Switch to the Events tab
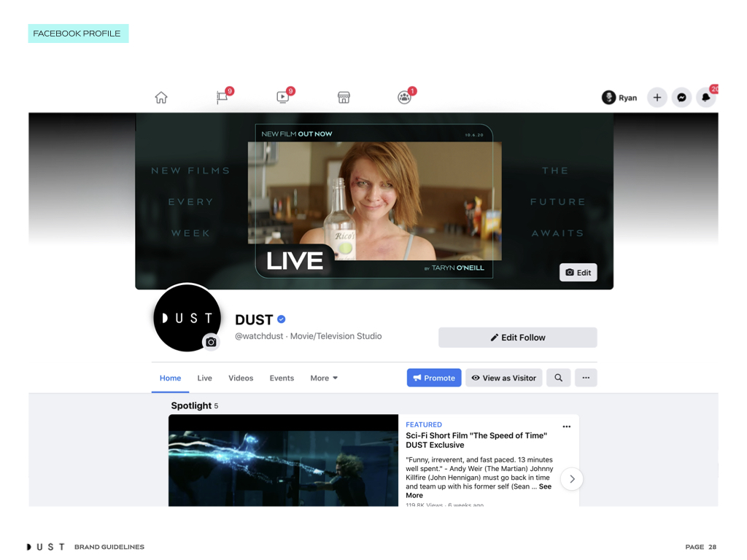The image size is (747, 560). [x=282, y=378]
